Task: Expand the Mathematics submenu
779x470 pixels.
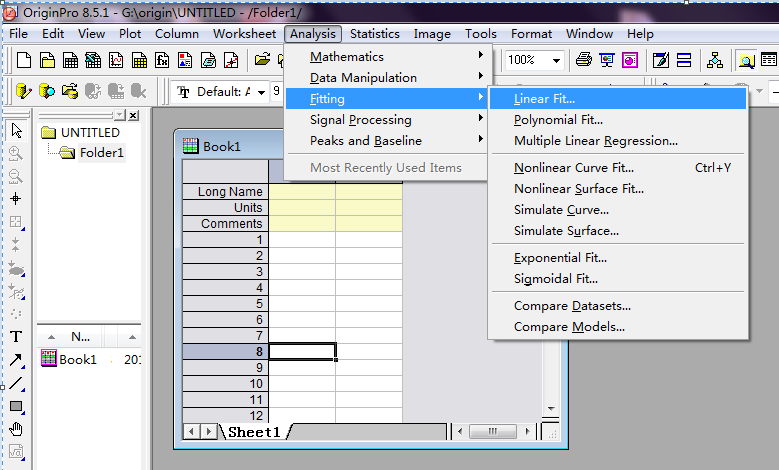Action: tap(388, 57)
